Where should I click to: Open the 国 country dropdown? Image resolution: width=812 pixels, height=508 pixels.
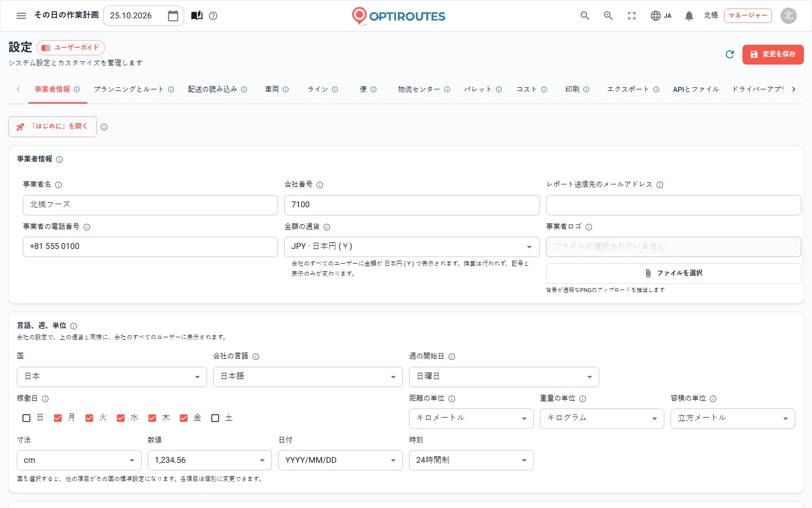click(x=112, y=377)
